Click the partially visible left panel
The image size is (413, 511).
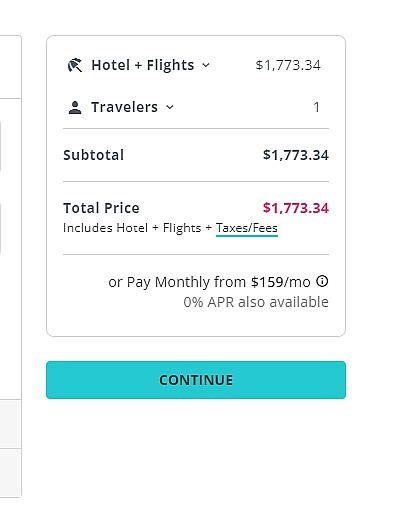11,266
